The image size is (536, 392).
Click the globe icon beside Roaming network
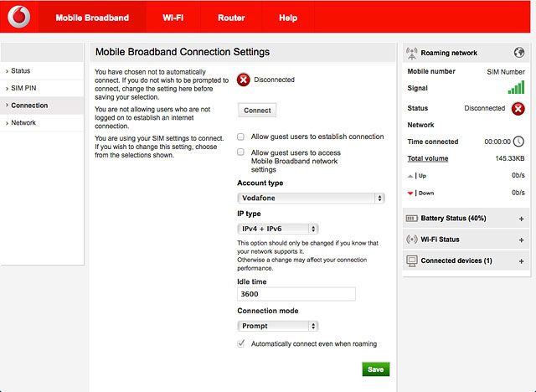(519, 53)
